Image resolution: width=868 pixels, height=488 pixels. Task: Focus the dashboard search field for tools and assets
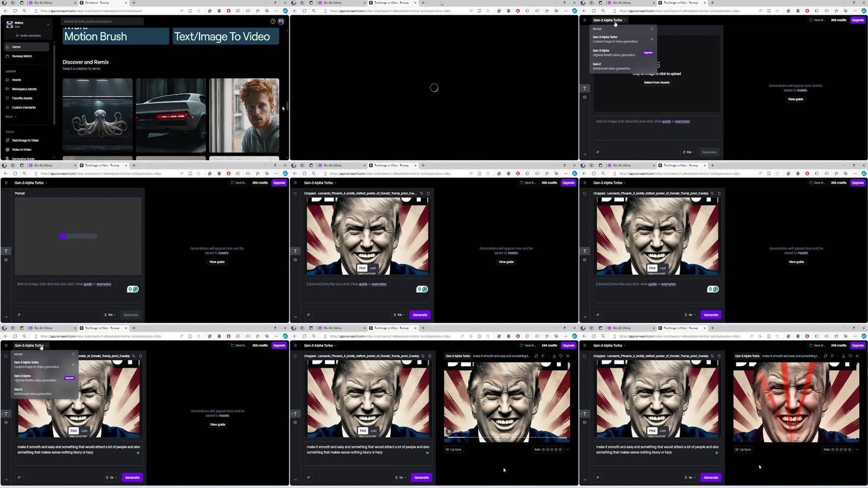click(x=103, y=21)
